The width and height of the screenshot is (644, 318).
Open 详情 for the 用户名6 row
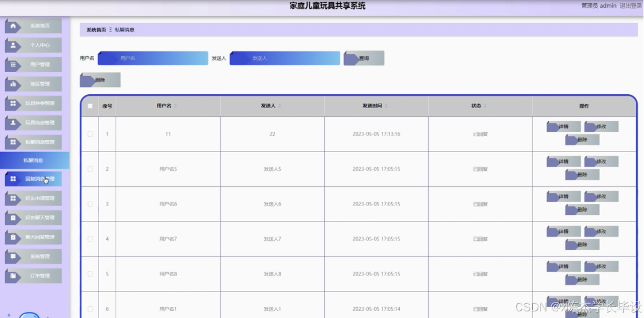564,197
